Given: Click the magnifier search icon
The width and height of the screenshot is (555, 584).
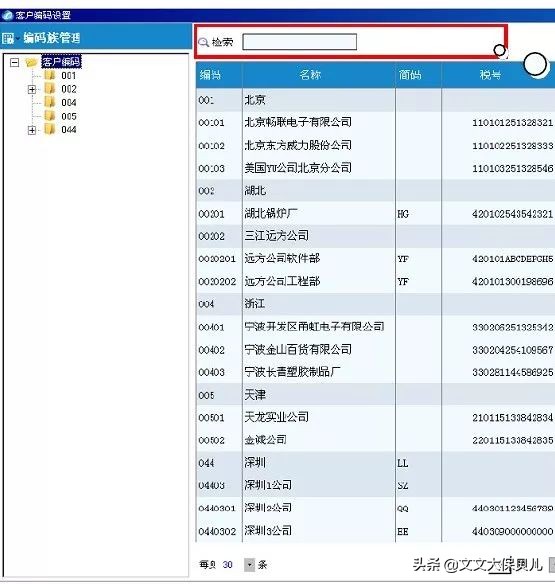Looking at the screenshot, I should pyautogui.click(x=203, y=42).
